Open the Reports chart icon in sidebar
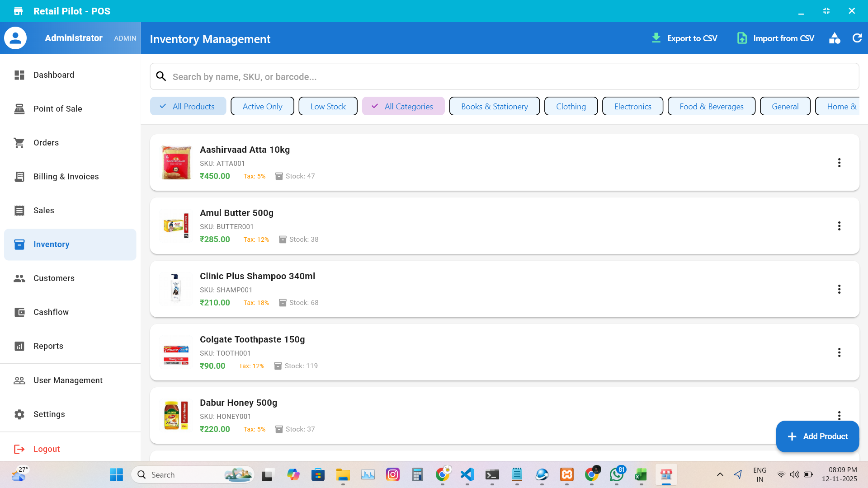Viewport: 868px width, 488px height. (x=19, y=346)
